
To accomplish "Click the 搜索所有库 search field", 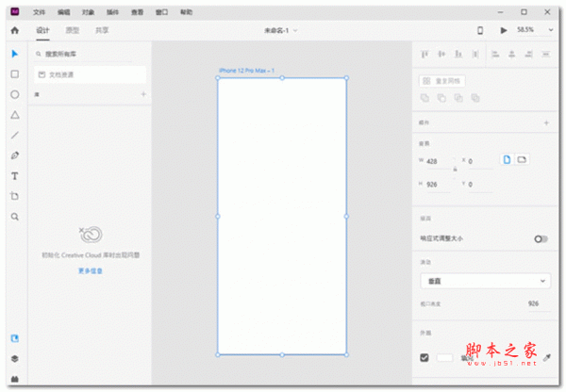I will pos(84,54).
